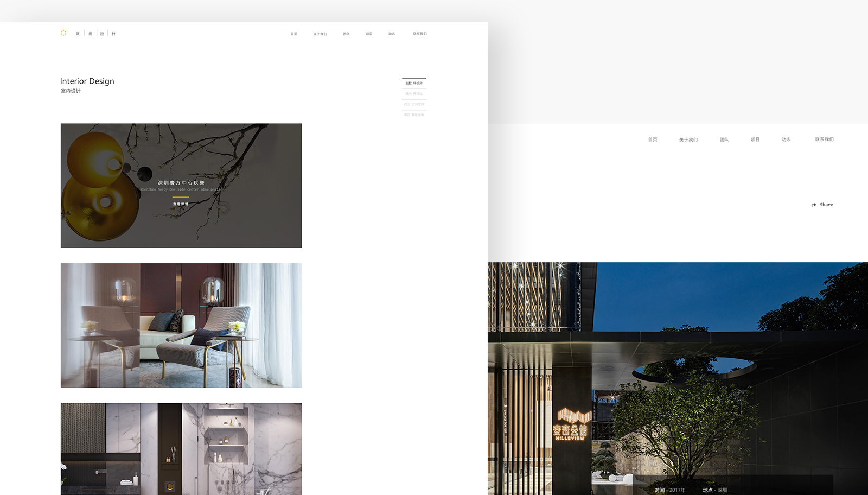Image resolution: width=868 pixels, height=495 pixels.
Task: Click 查看详情 button on the first project
Action: 181,204
